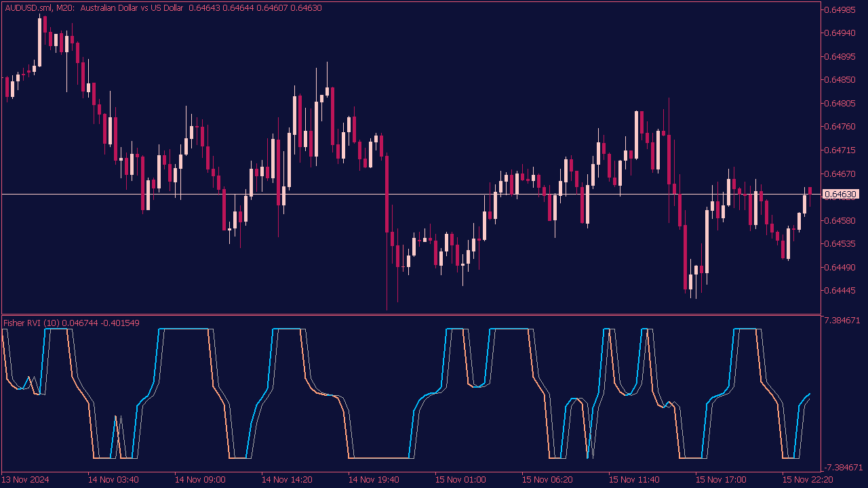
Task: Click the 15 Nov 06:20 time label
Action: pyautogui.click(x=547, y=480)
